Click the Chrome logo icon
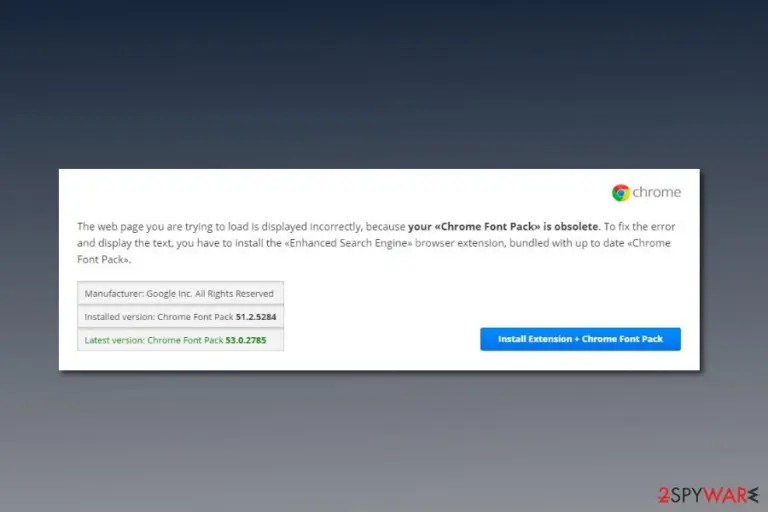Screen dimensions: 768x512 (x=621, y=193)
